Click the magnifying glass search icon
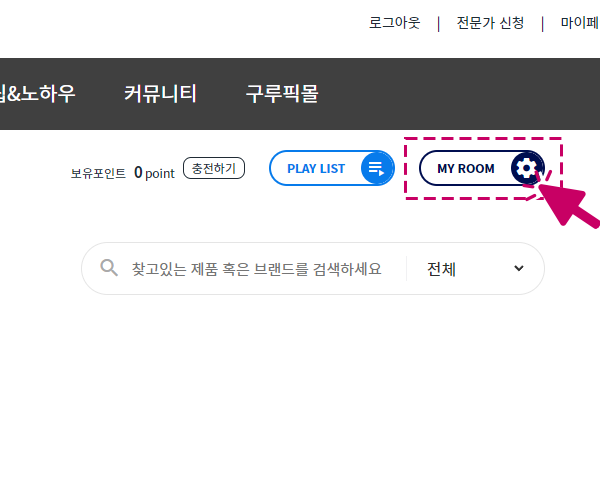This screenshot has width=600, height=480. pyautogui.click(x=109, y=268)
